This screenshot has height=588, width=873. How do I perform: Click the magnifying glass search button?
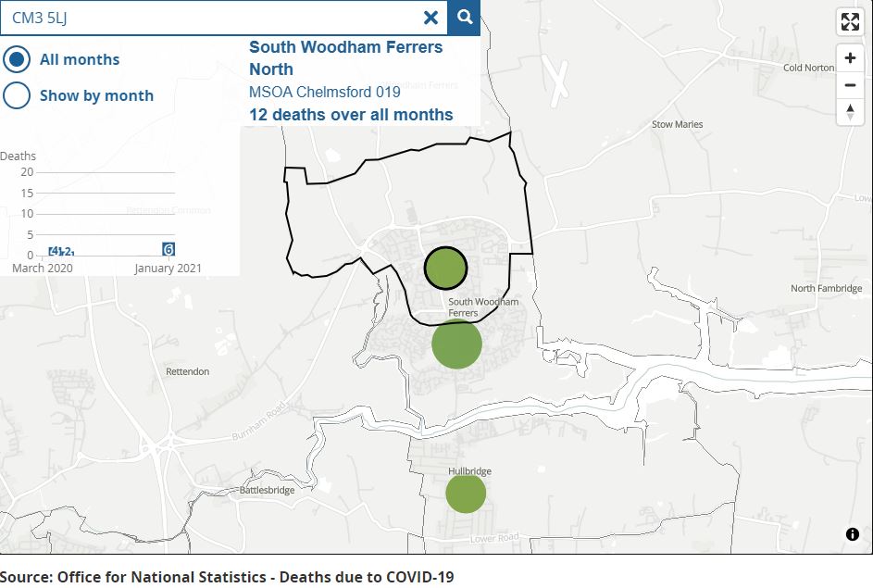465,18
